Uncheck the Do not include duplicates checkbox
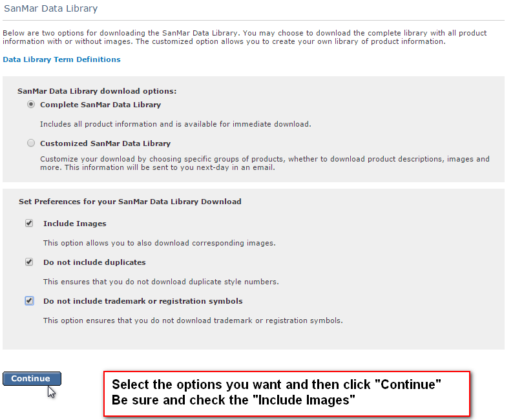Screen dimensions: 513x420 point(29,262)
